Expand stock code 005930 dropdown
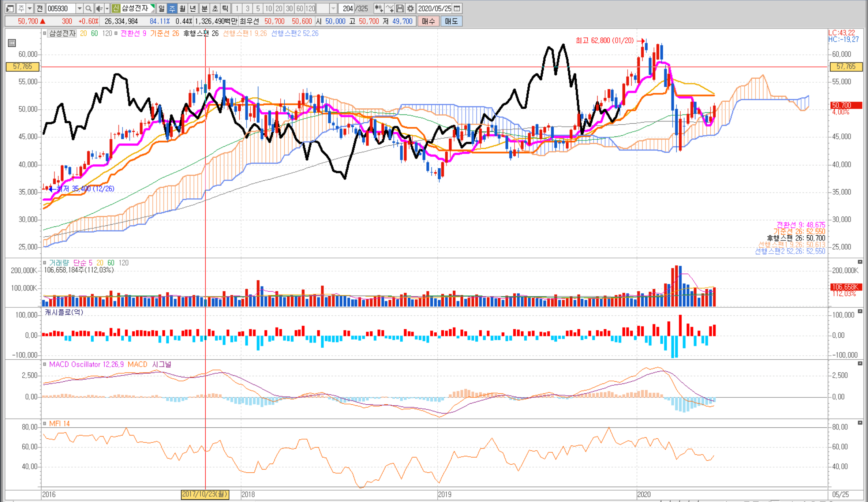Screen dimensions: 868x502 click(79, 8)
